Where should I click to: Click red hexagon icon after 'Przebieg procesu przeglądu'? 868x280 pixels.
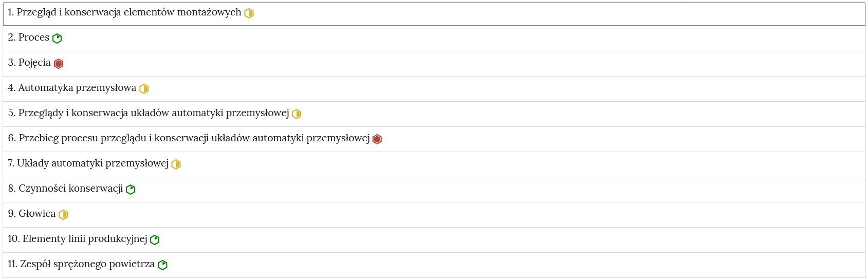377,139
